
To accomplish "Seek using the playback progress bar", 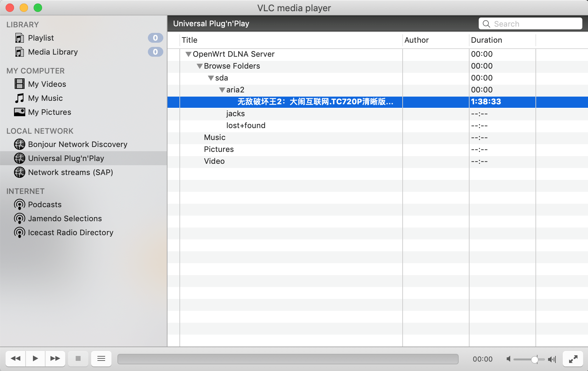I will [x=288, y=359].
